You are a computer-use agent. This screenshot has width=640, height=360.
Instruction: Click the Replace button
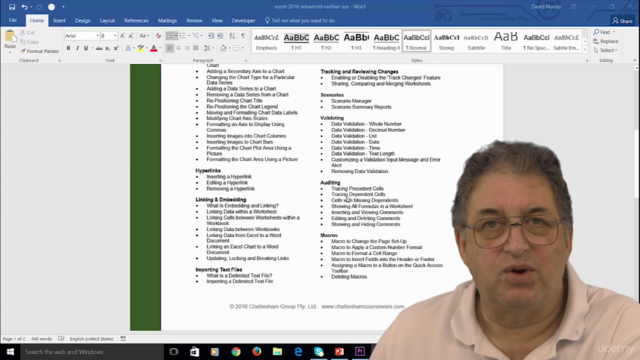click(x=606, y=41)
